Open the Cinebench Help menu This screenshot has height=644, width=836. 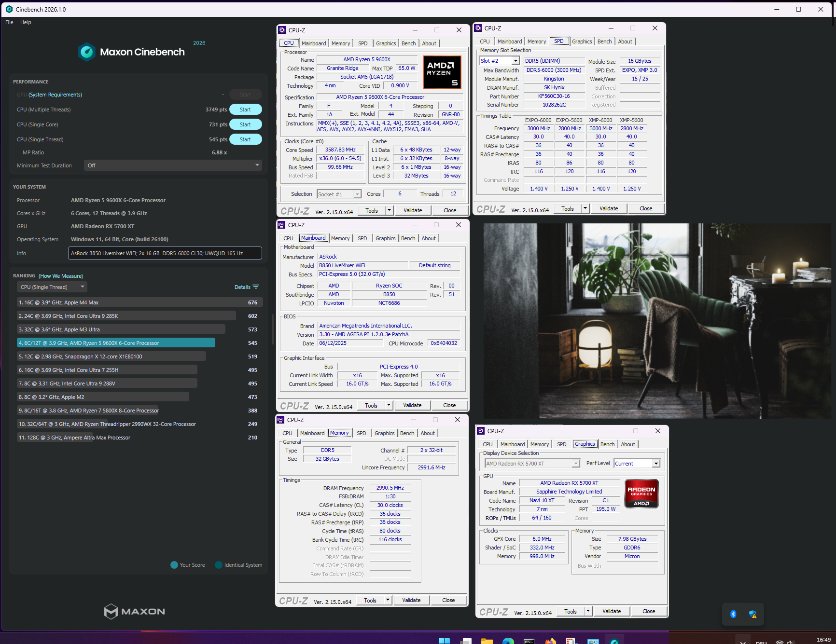tap(26, 22)
